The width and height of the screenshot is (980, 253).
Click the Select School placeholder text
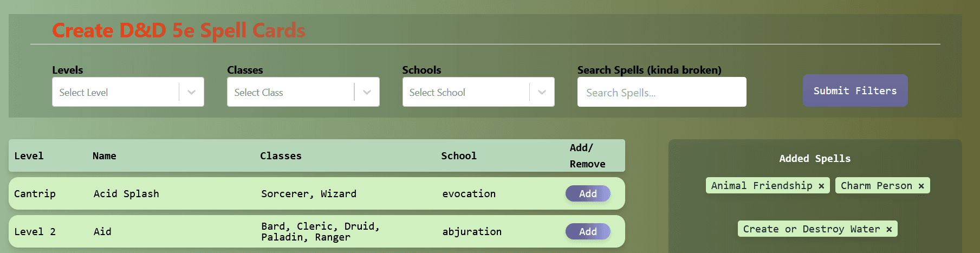(x=437, y=93)
